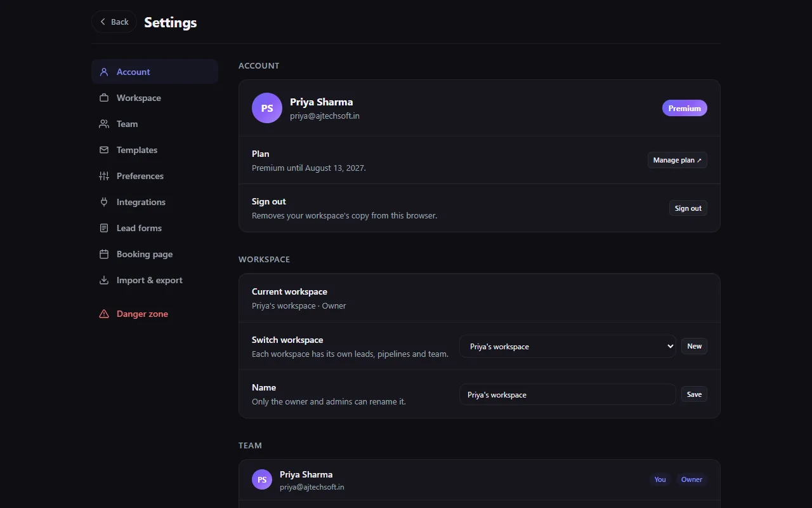Click 'Premium until August 13, 2027.' text
This screenshot has width=812, height=508.
(x=309, y=168)
